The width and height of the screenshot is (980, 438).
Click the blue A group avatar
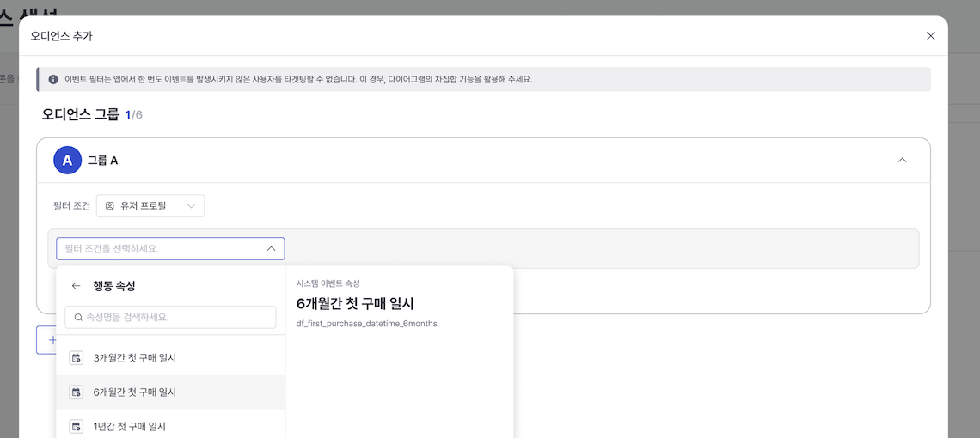68,161
